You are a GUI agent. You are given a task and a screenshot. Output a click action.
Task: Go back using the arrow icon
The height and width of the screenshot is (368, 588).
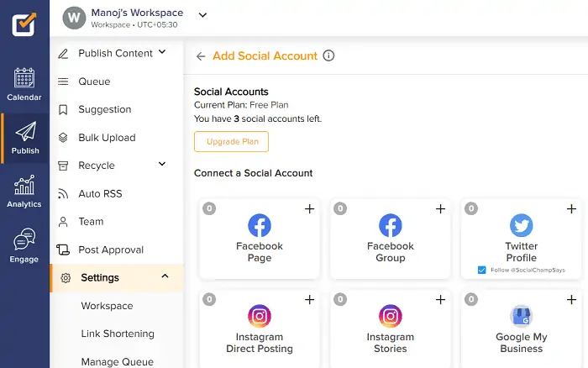[201, 56]
